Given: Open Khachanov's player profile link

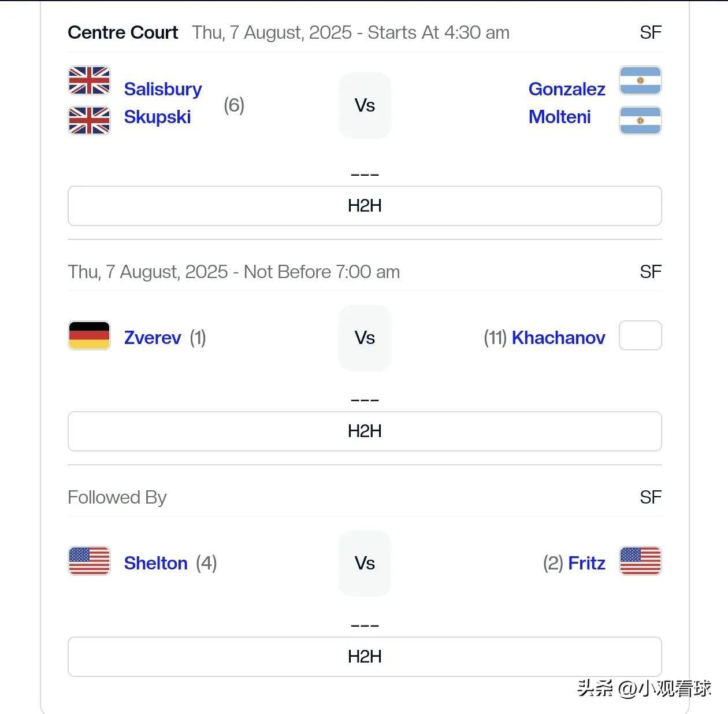Looking at the screenshot, I should click(559, 338).
